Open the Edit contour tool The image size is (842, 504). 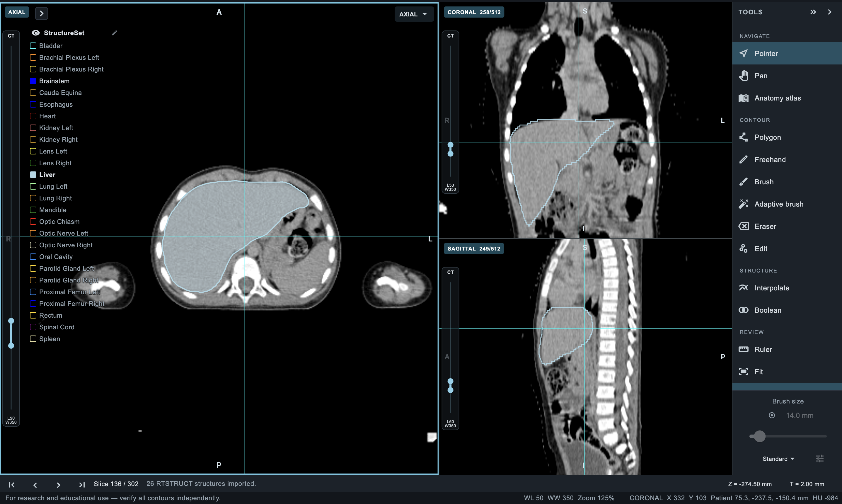(787, 248)
